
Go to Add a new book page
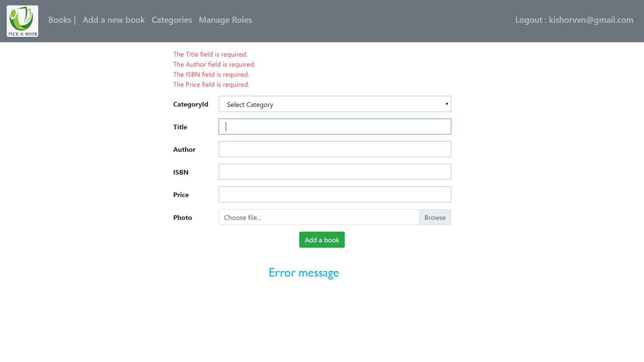(114, 20)
